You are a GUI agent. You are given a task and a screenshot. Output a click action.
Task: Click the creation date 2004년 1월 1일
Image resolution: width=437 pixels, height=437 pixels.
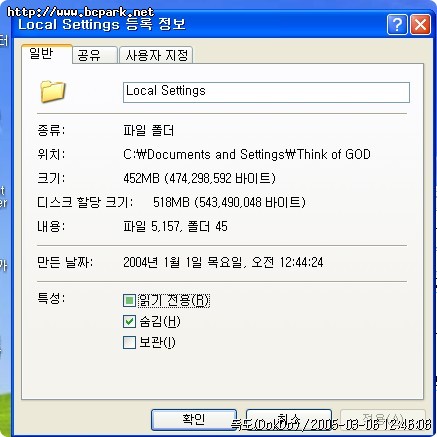[223, 263]
